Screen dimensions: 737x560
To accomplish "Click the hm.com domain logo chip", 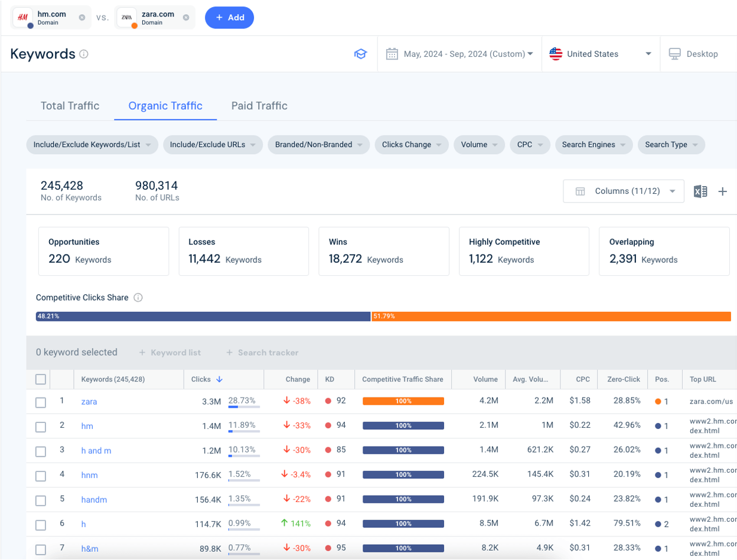I will [x=22, y=17].
